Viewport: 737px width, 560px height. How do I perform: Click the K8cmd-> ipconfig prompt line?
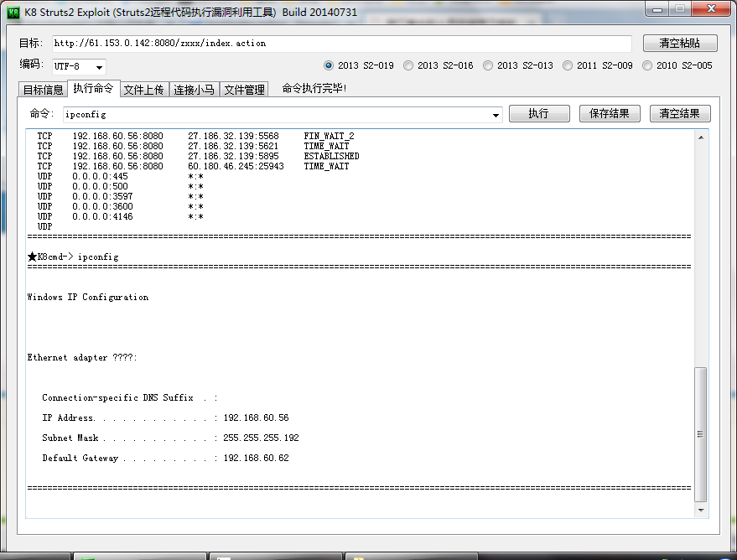(73, 257)
